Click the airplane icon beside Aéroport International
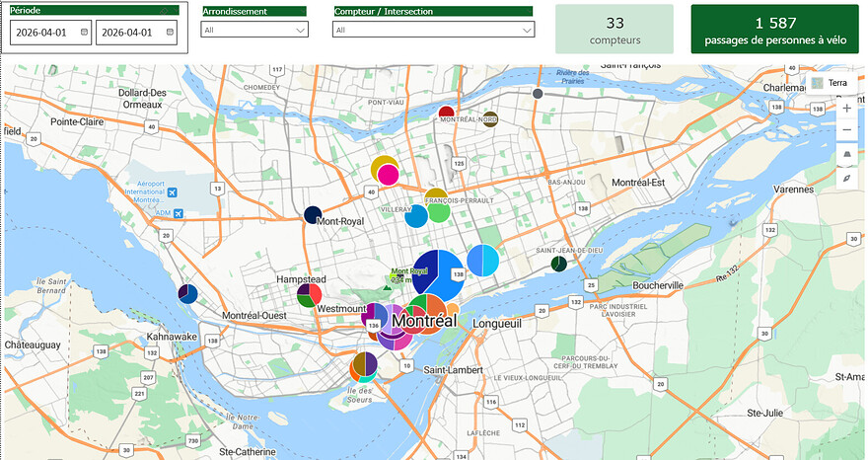868x460 pixels. (x=173, y=192)
